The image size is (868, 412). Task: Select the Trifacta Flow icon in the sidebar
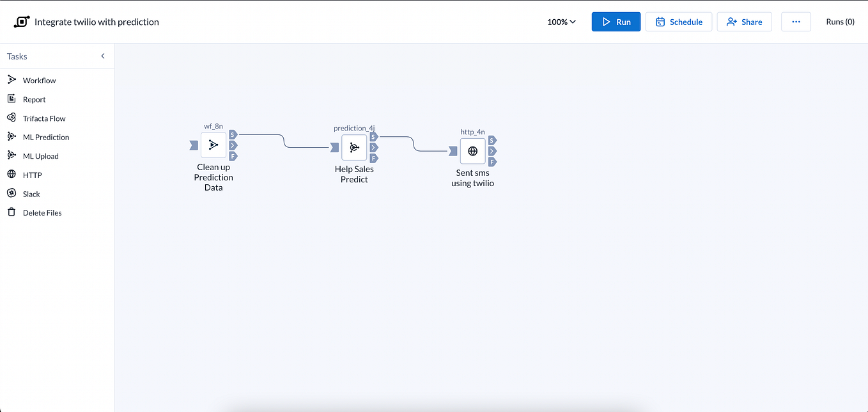pyautogui.click(x=12, y=118)
